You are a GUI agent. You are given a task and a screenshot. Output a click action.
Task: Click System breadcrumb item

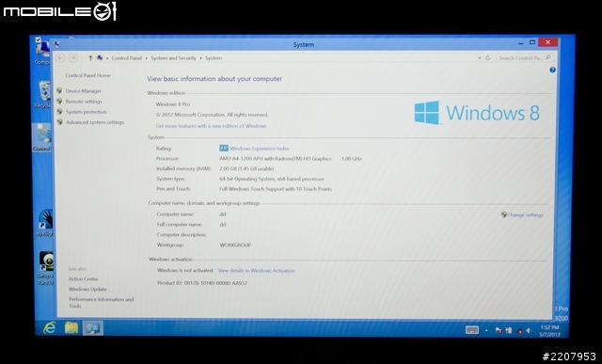coord(214,58)
